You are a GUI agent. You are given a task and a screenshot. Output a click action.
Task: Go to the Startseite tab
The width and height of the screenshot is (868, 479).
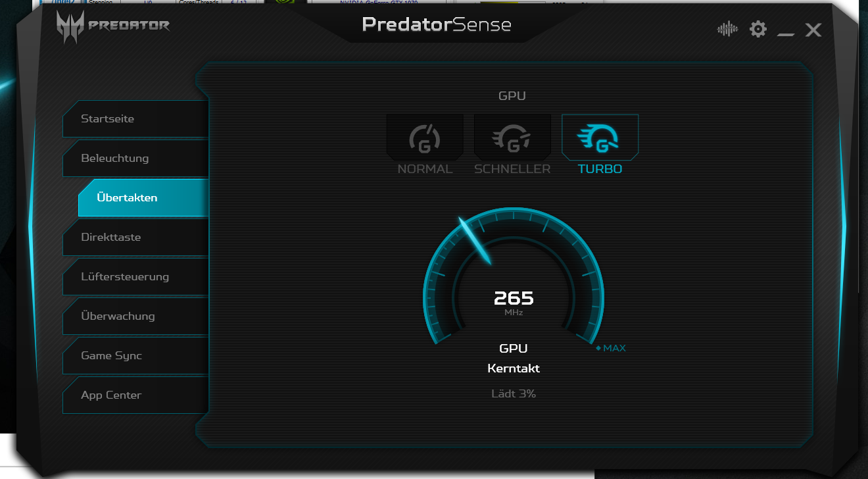[135, 119]
